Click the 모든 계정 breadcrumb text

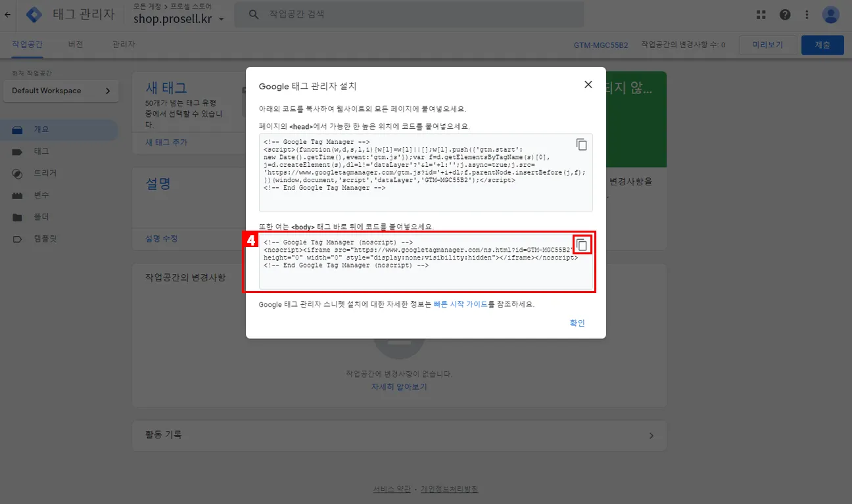click(148, 6)
